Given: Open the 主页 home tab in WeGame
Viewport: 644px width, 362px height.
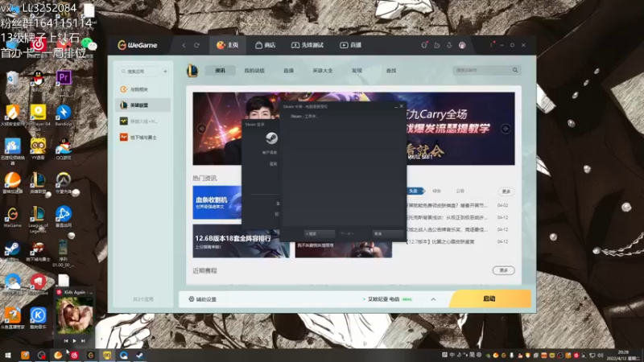Looking at the screenshot, I should point(228,45).
